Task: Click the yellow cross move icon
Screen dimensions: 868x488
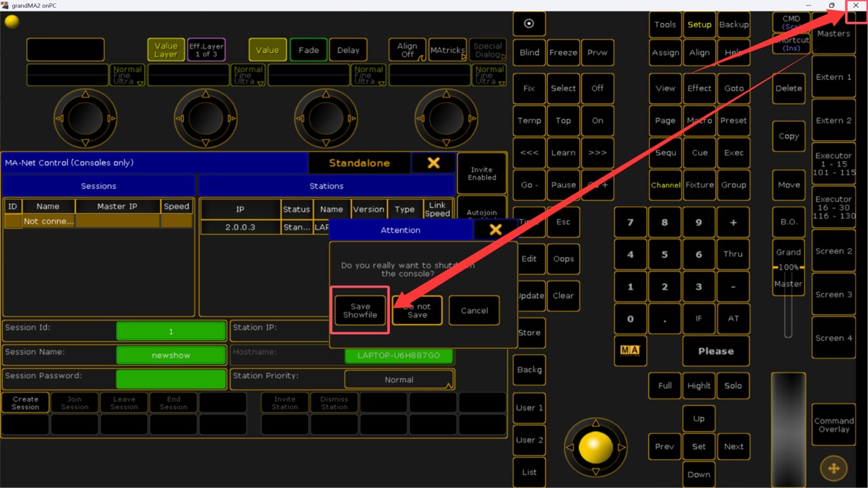Action: [x=833, y=468]
